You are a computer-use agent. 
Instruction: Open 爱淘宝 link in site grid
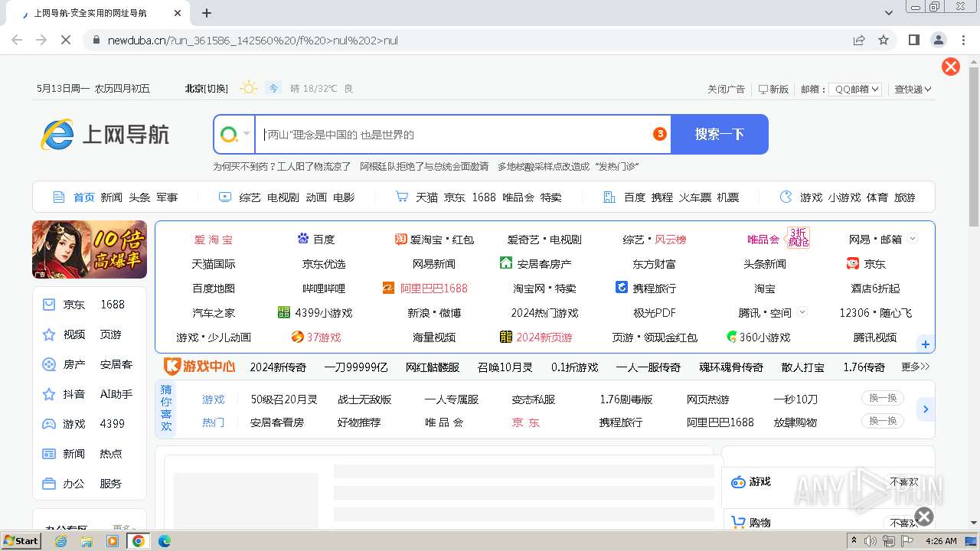213,239
